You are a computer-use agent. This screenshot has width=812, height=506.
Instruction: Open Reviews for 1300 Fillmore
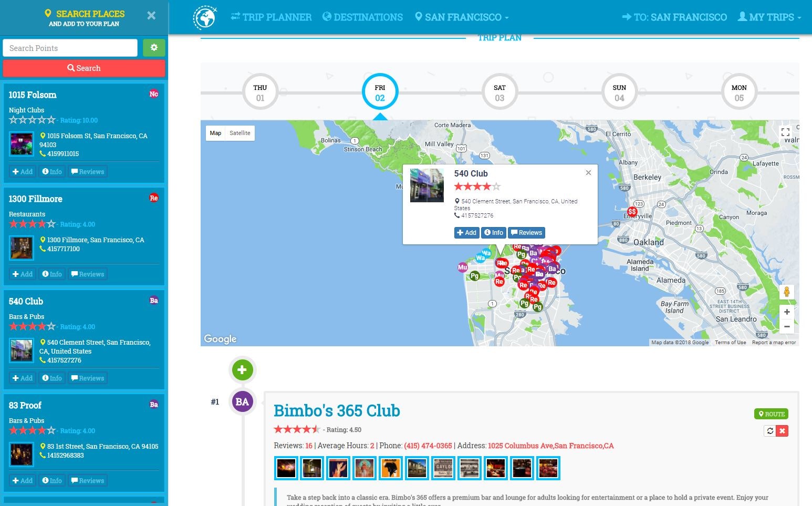(88, 274)
